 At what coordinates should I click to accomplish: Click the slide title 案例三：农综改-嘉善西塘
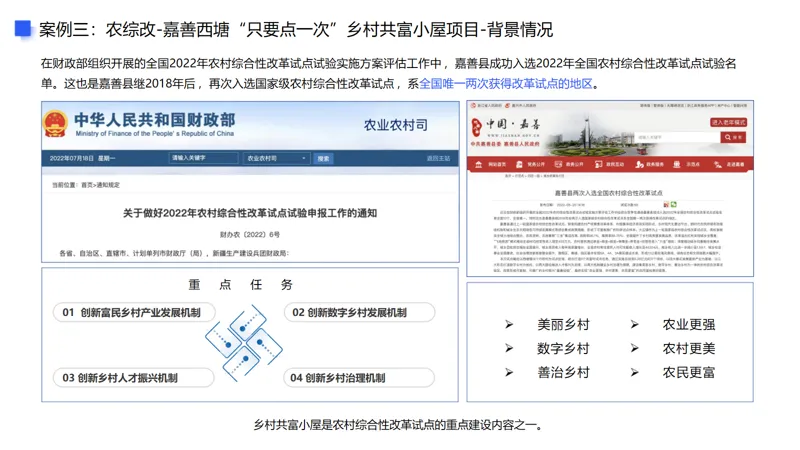(x=134, y=29)
